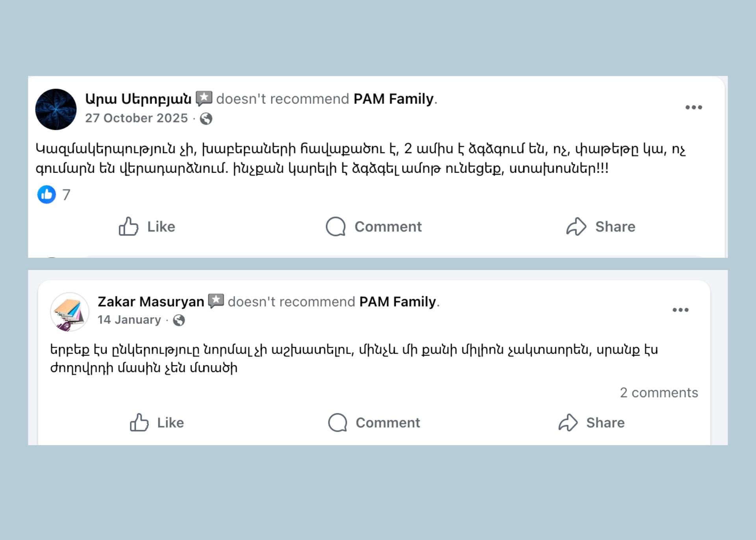This screenshot has height=540, width=756.
Task: Open the 14 January post timestamp
Action: click(x=129, y=320)
